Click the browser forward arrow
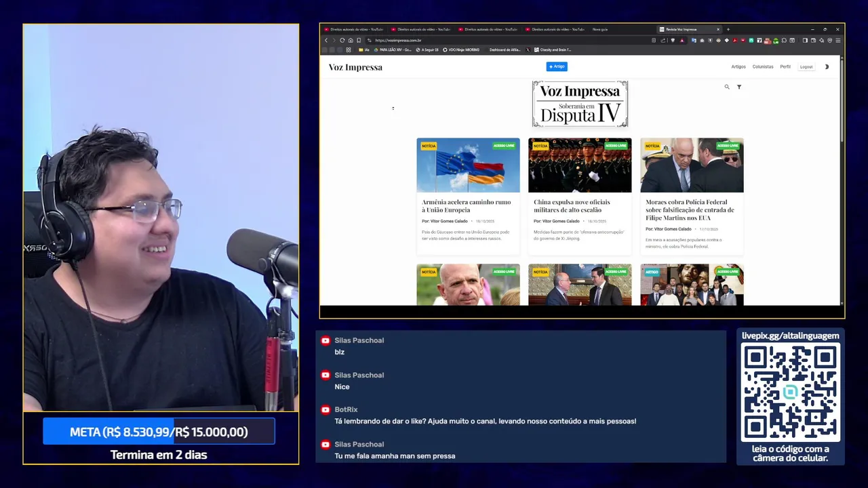This screenshot has width=868, height=488. click(334, 41)
